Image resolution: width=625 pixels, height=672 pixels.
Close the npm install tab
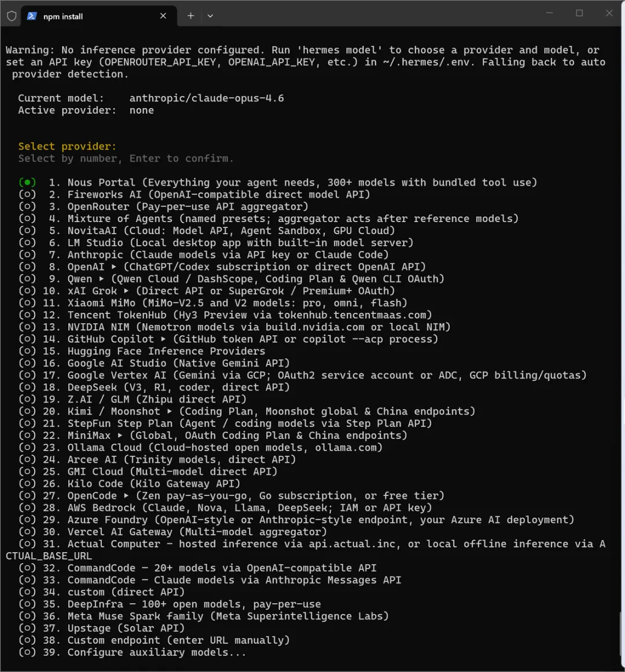(163, 16)
